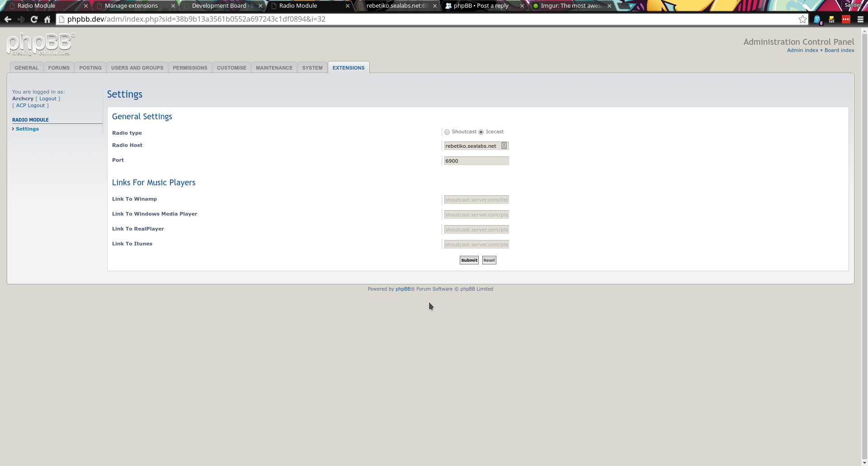868x466 pixels.
Task: Click the Link To RealPlayer input field
Action: point(476,229)
